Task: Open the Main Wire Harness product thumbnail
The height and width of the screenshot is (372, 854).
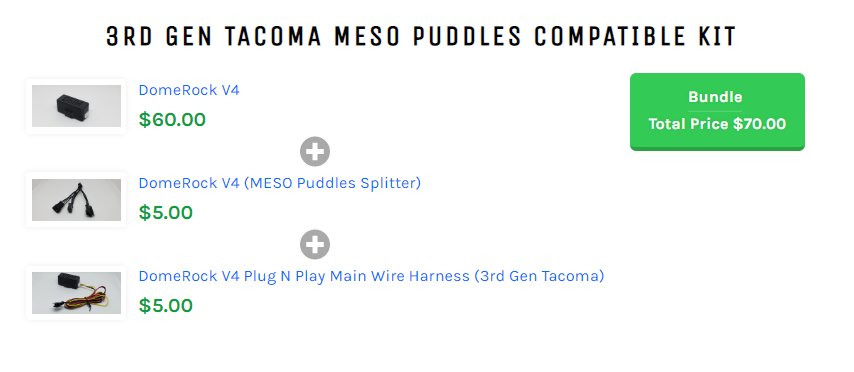Action: [x=76, y=293]
